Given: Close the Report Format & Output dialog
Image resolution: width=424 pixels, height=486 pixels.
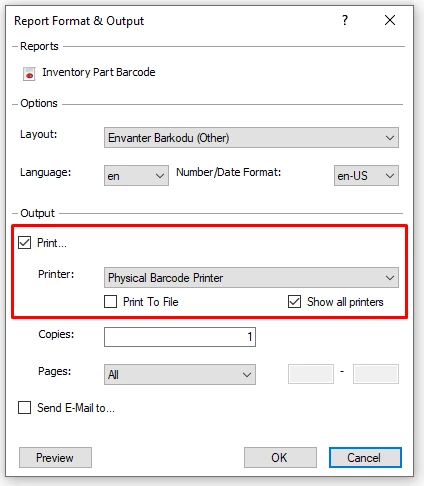Looking at the screenshot, I should click(390, 20).
